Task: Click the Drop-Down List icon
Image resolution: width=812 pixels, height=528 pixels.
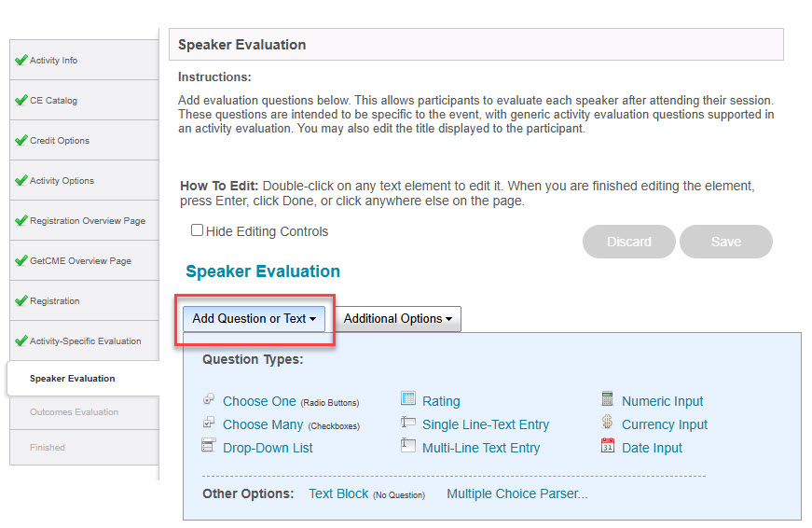Action: [x=208, y=445]
